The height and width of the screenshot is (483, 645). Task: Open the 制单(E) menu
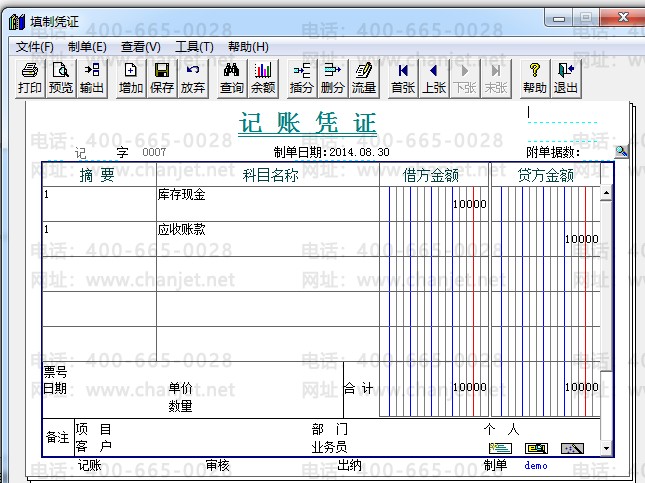tap(87, 47)
